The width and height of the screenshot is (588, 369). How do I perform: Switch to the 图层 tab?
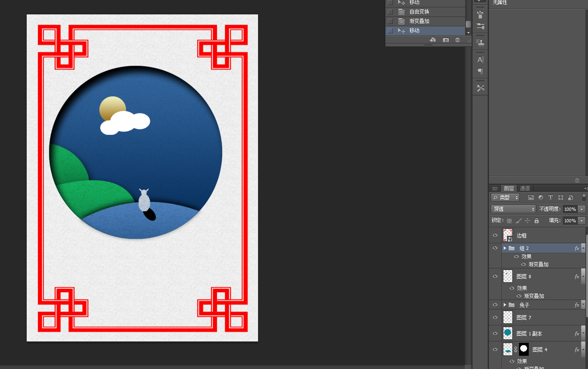[509, 189]
